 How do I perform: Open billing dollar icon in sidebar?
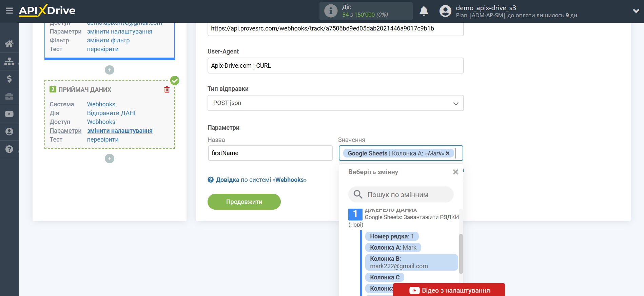click(x=9, y=79)
